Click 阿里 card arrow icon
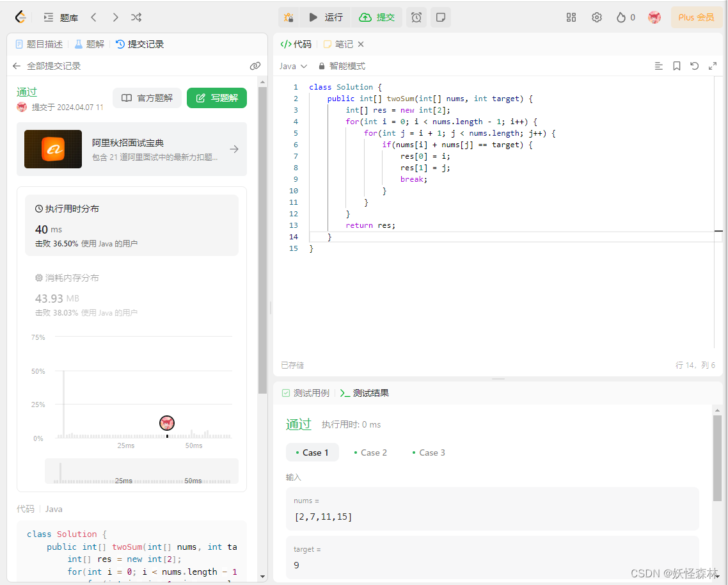Image resolution: width=728 pixels, height=585 pixels. (234, 149)
